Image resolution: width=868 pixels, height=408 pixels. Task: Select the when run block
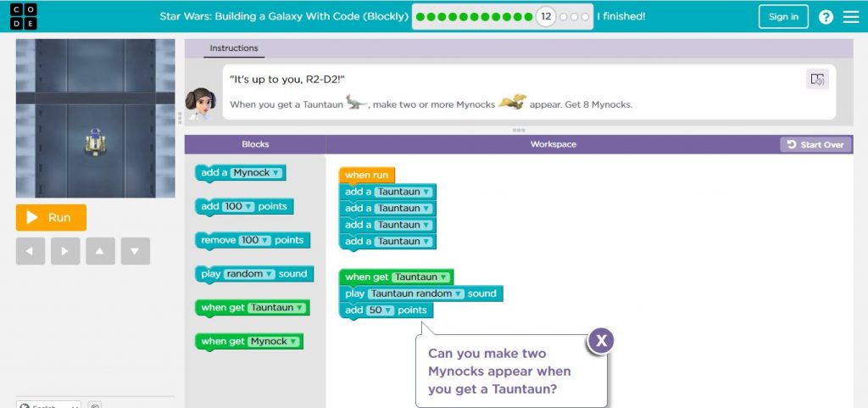(x=367, y=176)
